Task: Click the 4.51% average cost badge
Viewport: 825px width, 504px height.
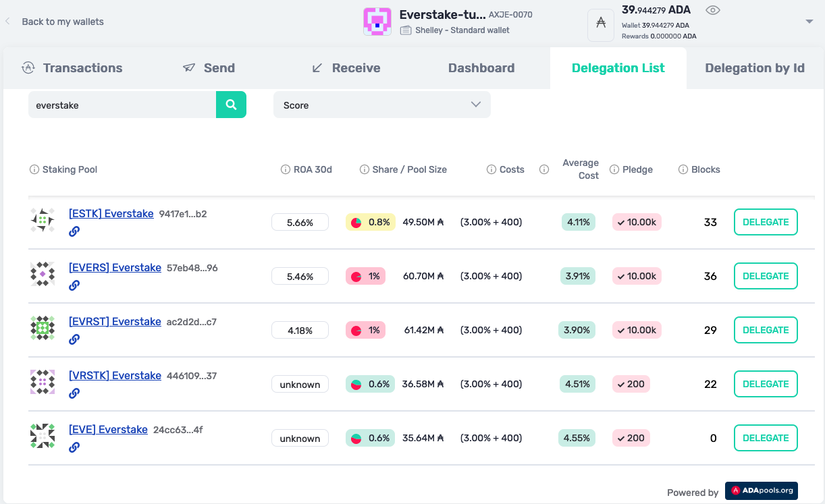Action: click(x=577, y=384)
